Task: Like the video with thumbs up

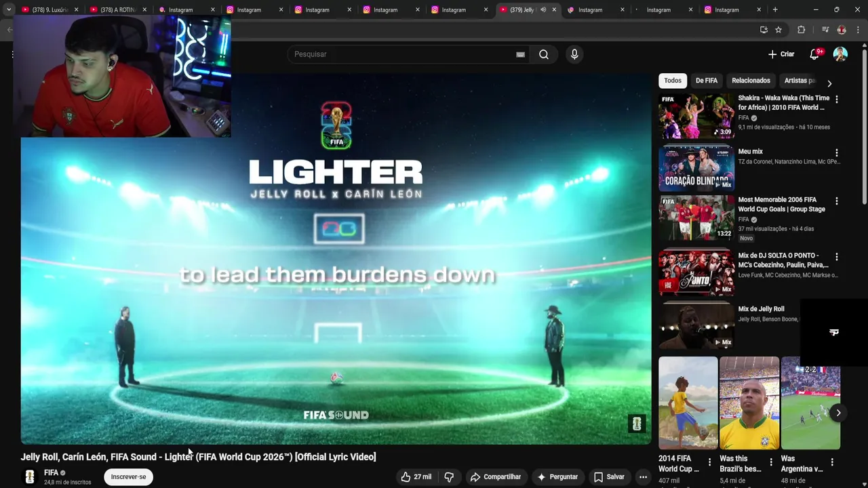Action: [x=416, y=477]
